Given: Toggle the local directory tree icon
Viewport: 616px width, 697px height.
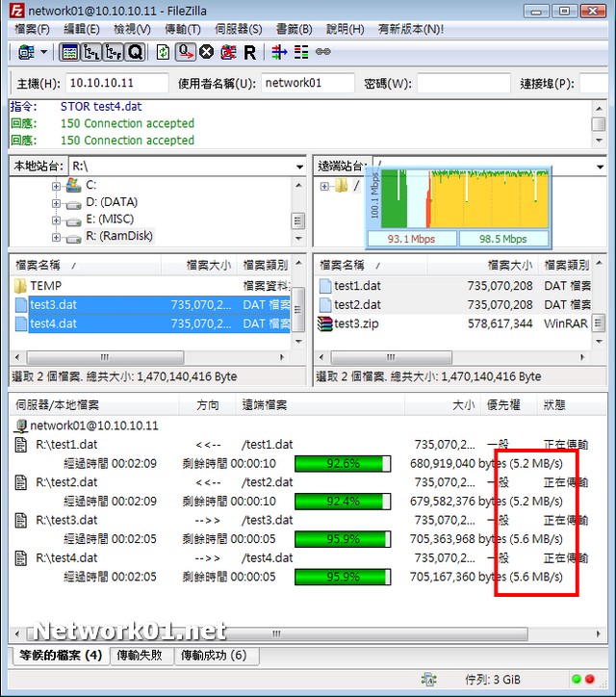Looking at the screenshot, I should tap(91, 52).
